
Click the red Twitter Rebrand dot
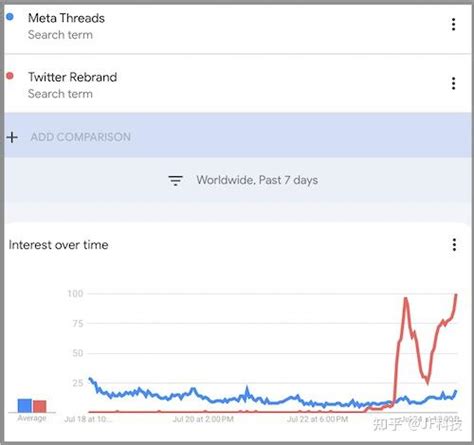pyautogui.click(x=10, y=76)
